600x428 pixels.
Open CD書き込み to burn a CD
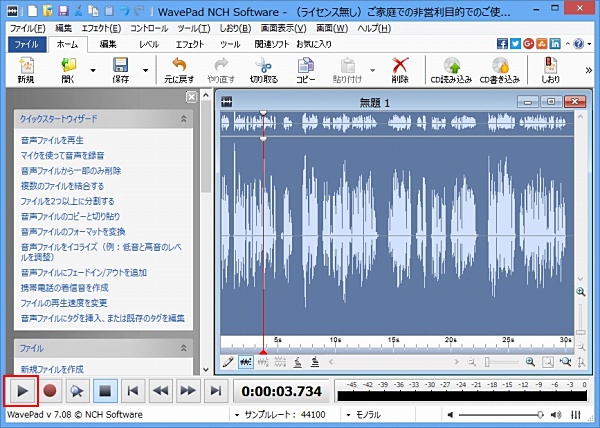click(x=500, y=70)
